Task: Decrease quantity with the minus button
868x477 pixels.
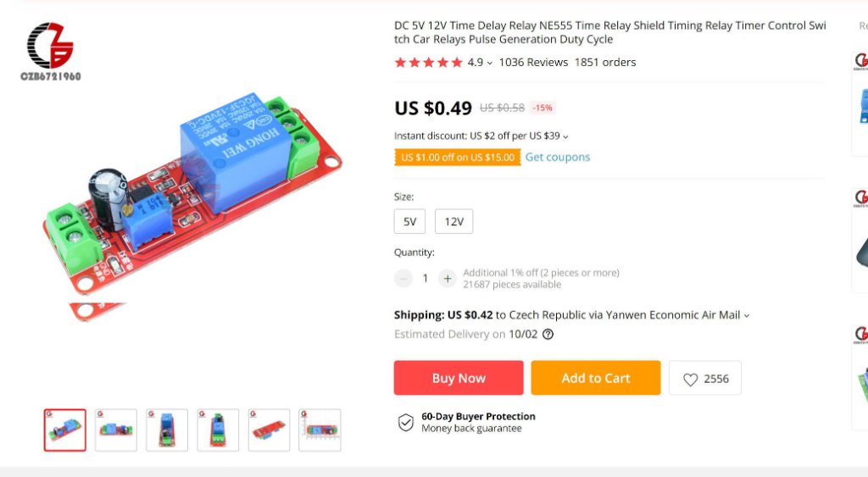Action: point(403,278)
